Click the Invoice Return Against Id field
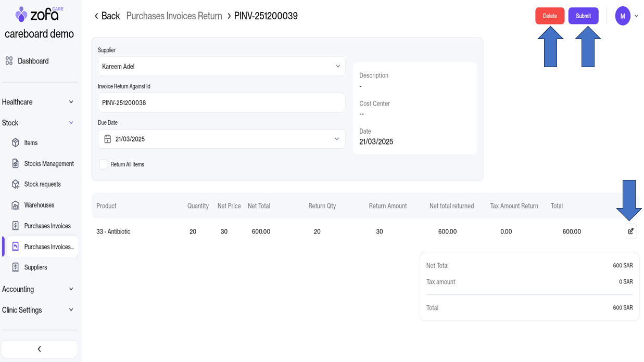This screenshot has height=362, width=644. [x=221, y=102]
